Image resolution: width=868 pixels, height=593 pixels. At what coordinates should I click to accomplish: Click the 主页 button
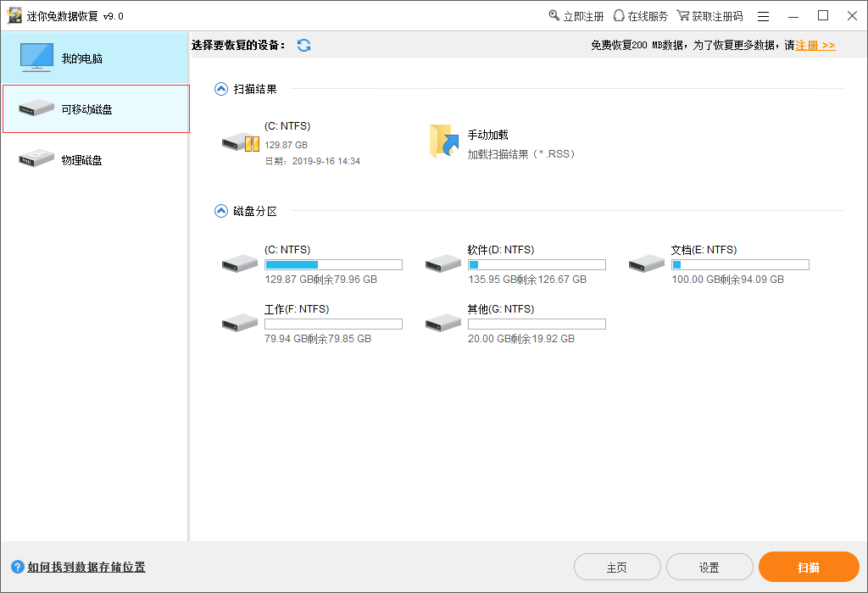point(617,567)
